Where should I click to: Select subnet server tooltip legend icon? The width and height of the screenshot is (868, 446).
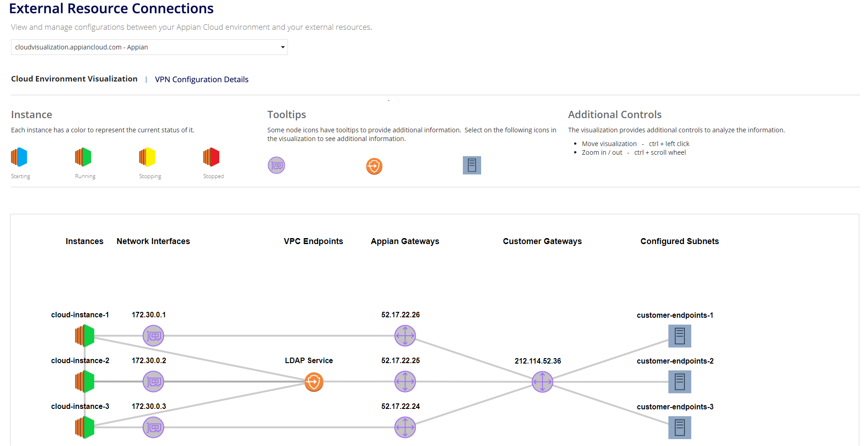(x=472, y=165)
